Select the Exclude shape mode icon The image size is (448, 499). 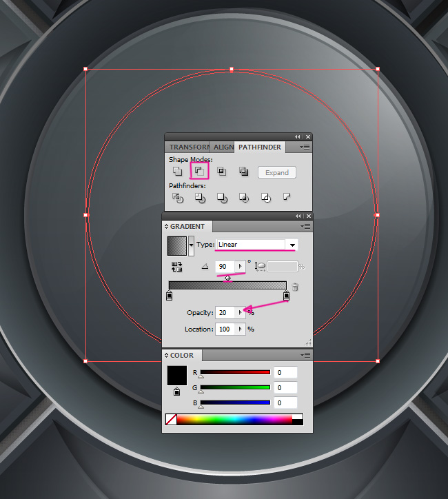243,172
